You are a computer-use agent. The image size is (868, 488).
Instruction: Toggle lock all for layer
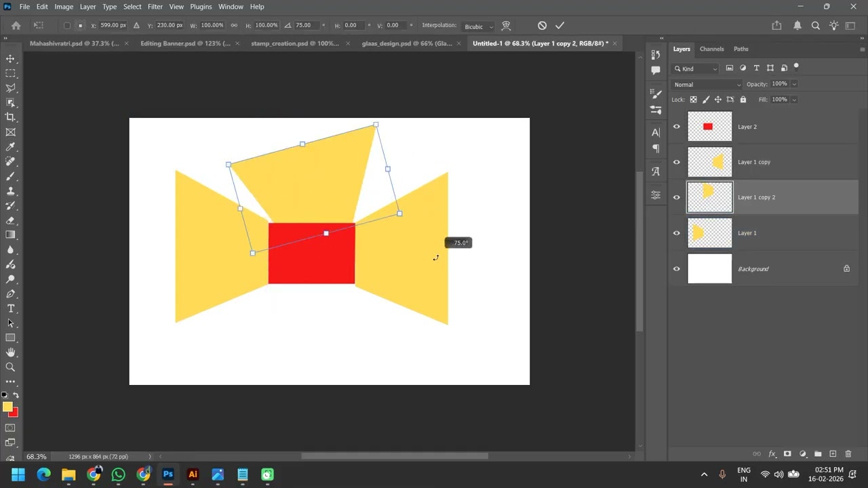[743, 100]
